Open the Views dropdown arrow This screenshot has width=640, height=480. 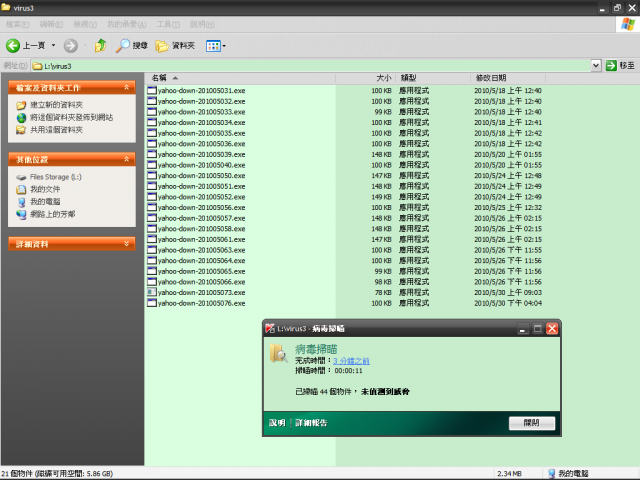tap(224, 46)
